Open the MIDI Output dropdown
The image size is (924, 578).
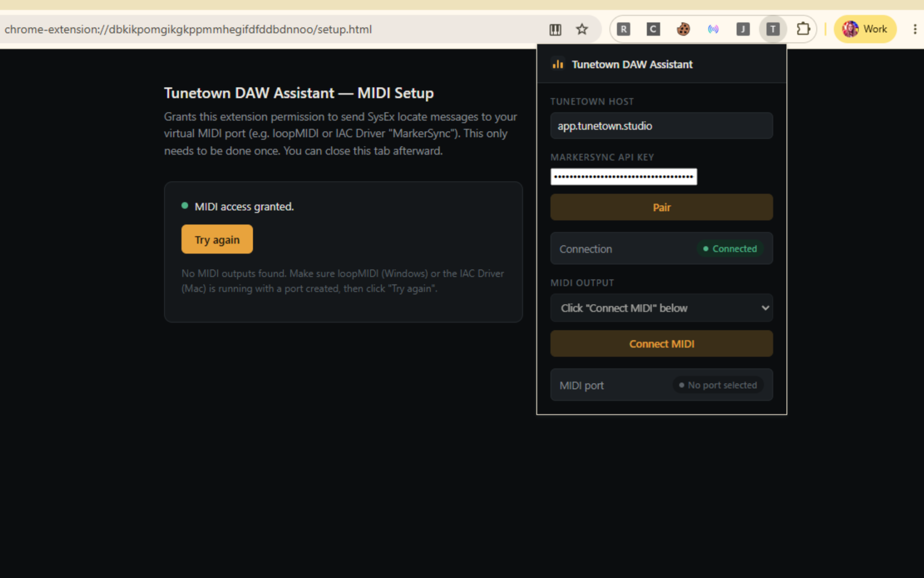661,308
